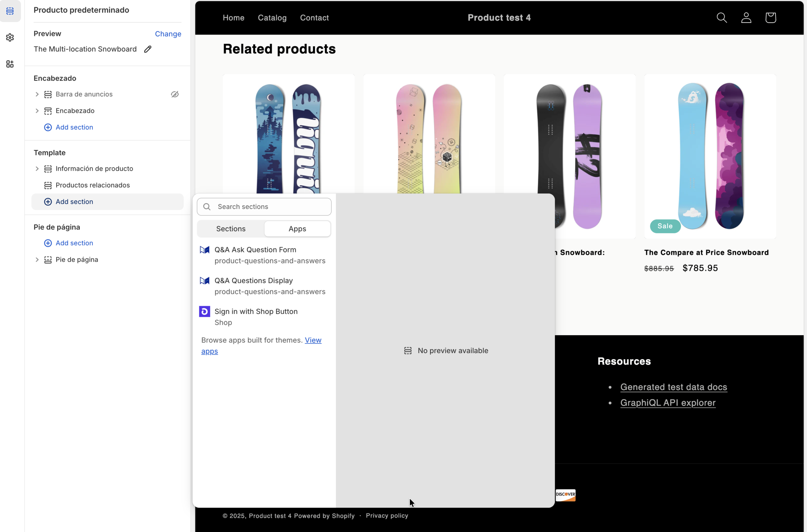Expand the Pie de página section item

(37, 260)
